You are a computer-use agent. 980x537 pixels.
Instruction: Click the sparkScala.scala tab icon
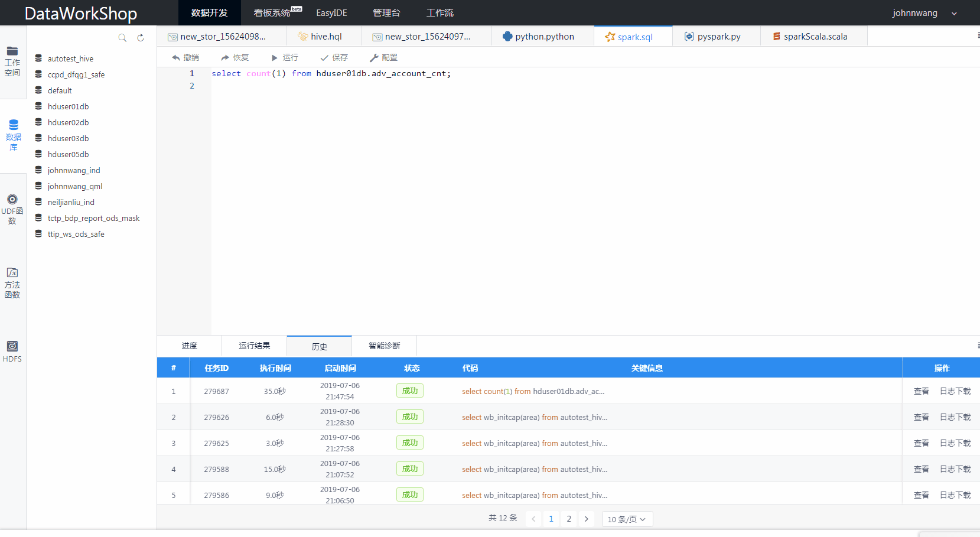click(x=777, y=37)
